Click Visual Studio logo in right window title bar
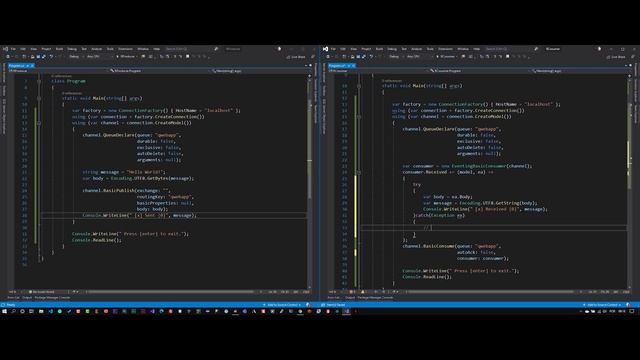 [x=325, y=49]
